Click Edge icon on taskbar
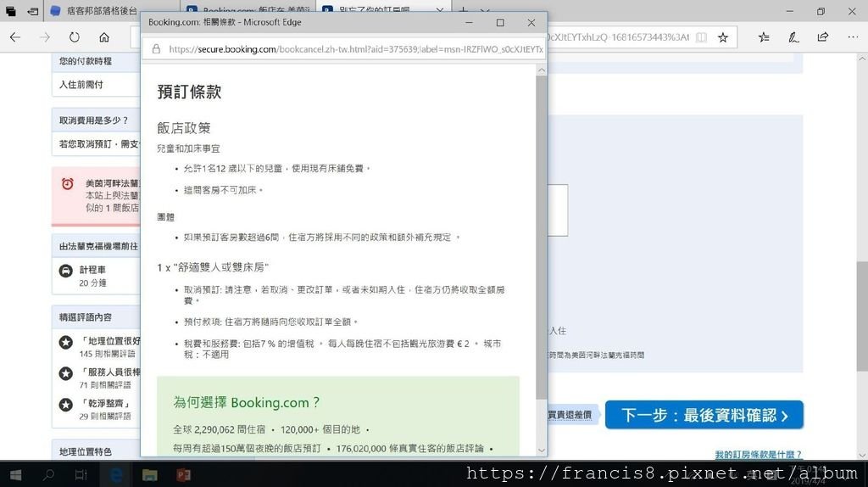The height and width of the screenshot is (487, 868). [116, 475]
